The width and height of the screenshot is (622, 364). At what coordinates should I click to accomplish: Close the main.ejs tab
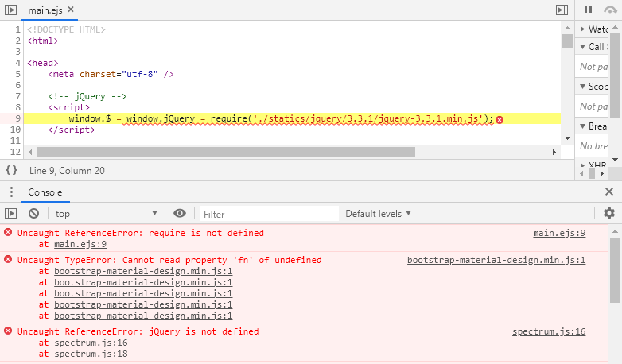71,9
